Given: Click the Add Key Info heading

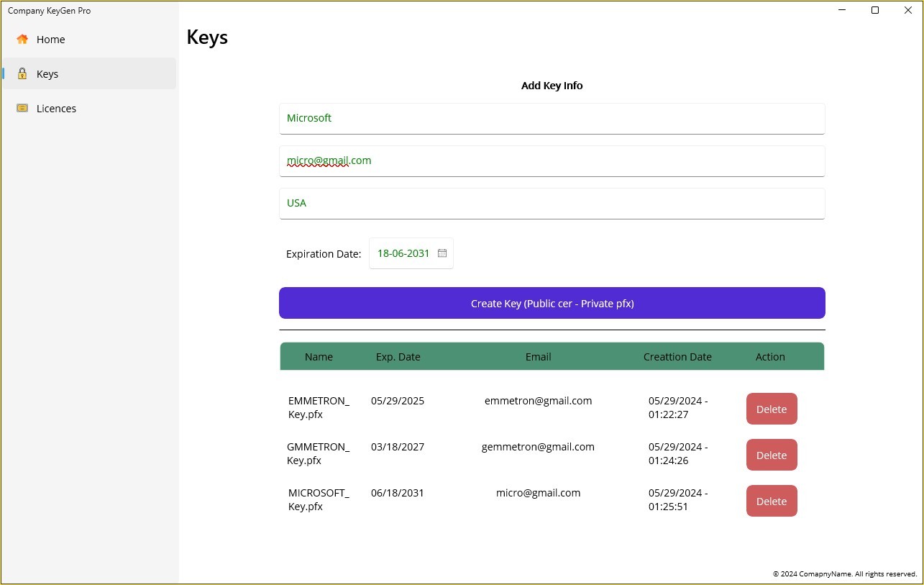Looking at the screenshot, I should click(x=552, y=86).
